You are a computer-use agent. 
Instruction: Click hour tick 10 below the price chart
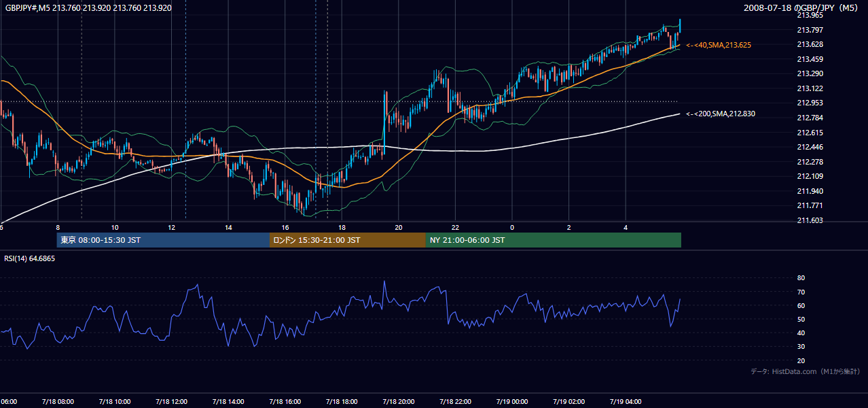pos(115,228)
